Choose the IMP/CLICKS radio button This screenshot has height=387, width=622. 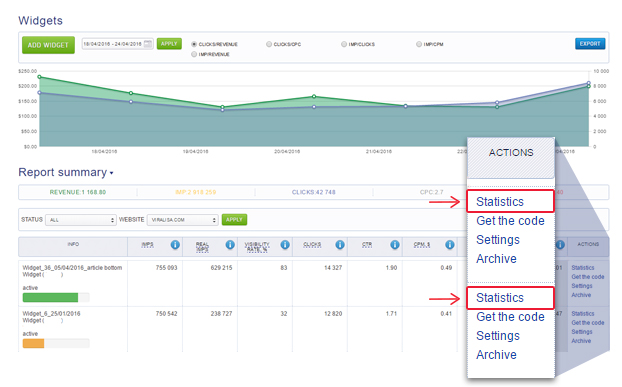pyautogui.click(x=344, y=44)
